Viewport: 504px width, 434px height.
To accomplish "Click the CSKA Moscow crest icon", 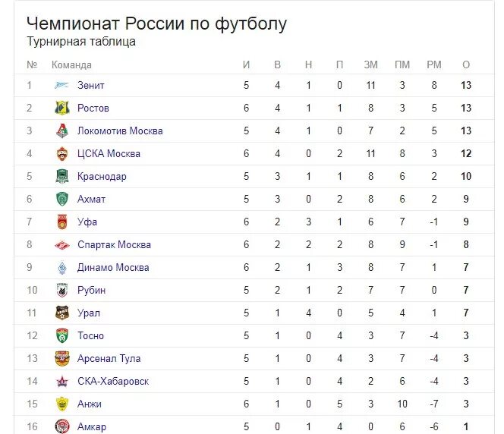I will tap(62, 153).
